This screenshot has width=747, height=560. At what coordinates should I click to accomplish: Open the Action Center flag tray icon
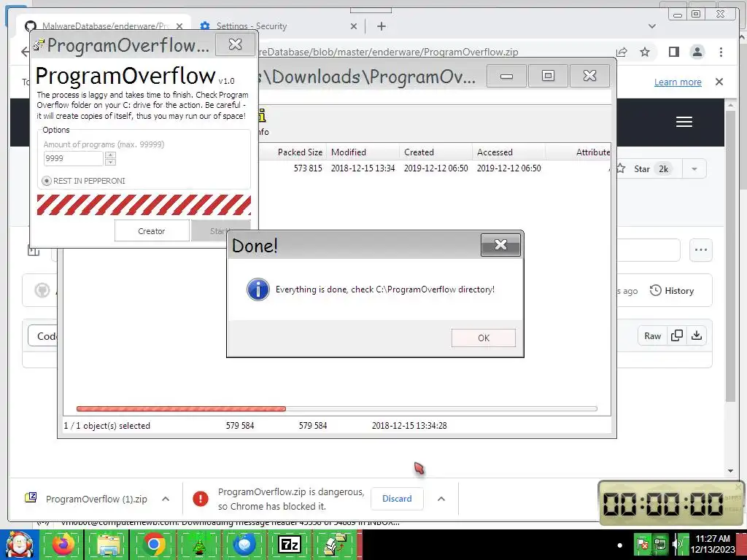(643, 544)
